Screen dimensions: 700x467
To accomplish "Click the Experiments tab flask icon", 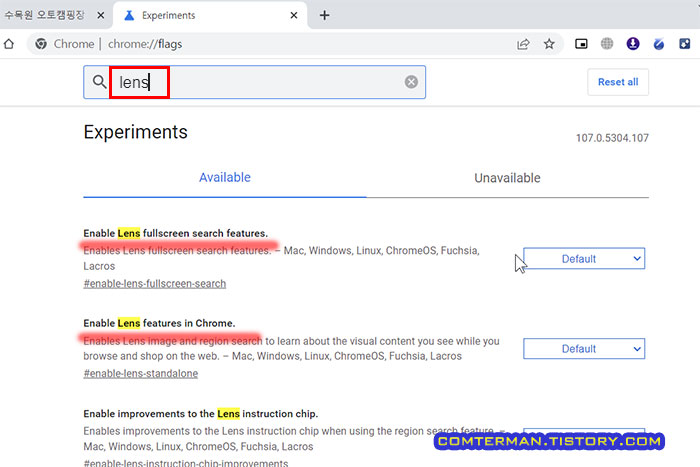I will coord(129,16).
